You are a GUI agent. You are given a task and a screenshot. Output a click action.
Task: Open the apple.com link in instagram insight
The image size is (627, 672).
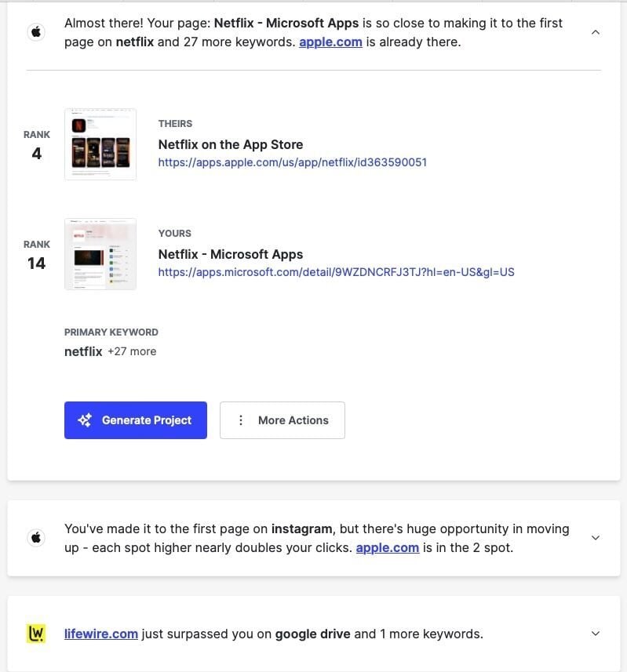click(x=388, y=547)
